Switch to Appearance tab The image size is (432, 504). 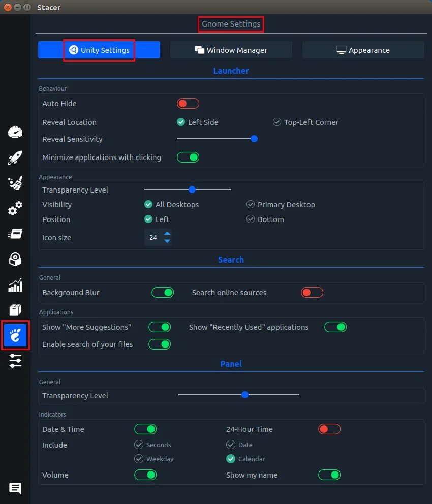click(363, 50)
